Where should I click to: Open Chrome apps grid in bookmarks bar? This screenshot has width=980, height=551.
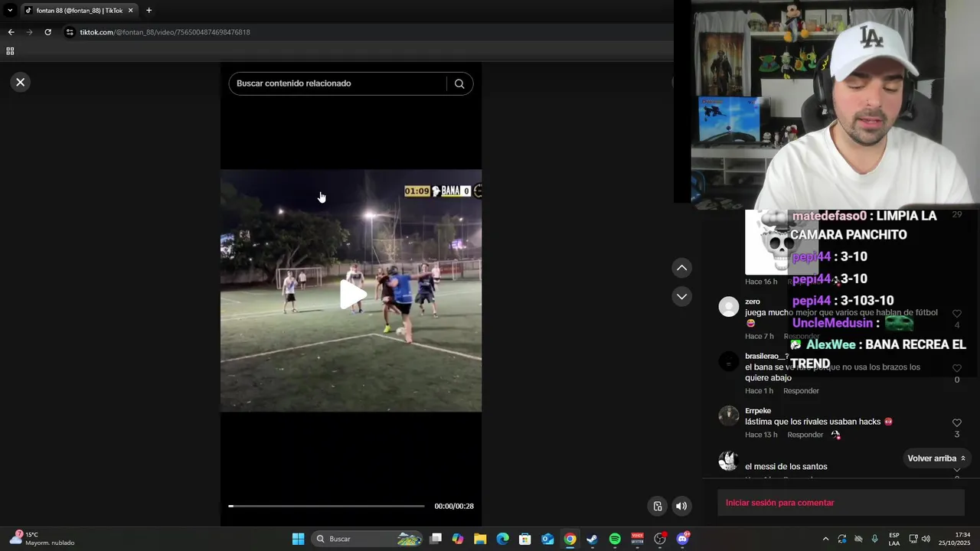click(x=10, y=51)
